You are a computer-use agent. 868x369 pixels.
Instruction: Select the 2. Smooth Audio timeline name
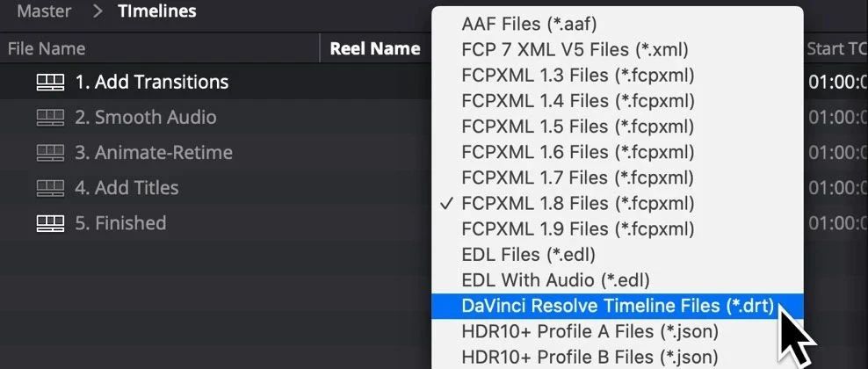(x=145, y=118)
